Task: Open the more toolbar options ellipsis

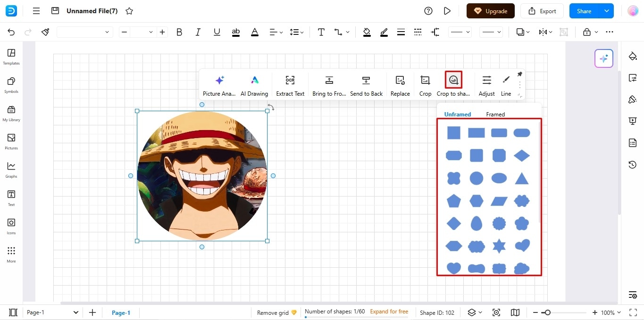Action: [610, 32]
